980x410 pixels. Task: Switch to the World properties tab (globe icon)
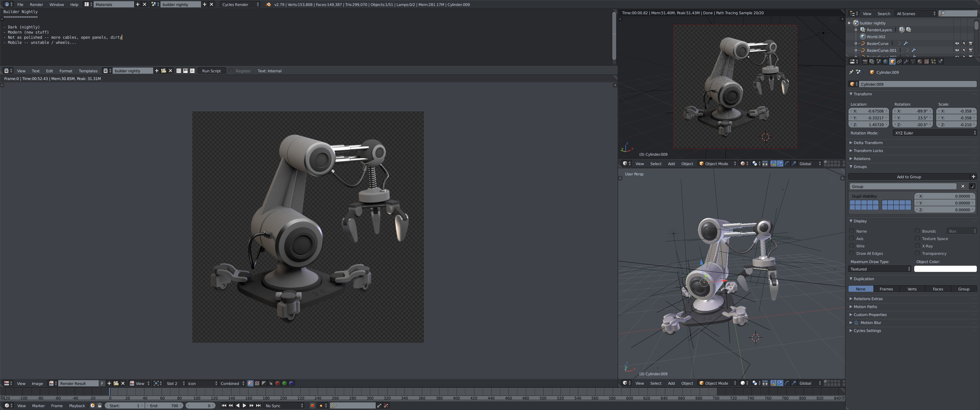click(x=886, y=61)
